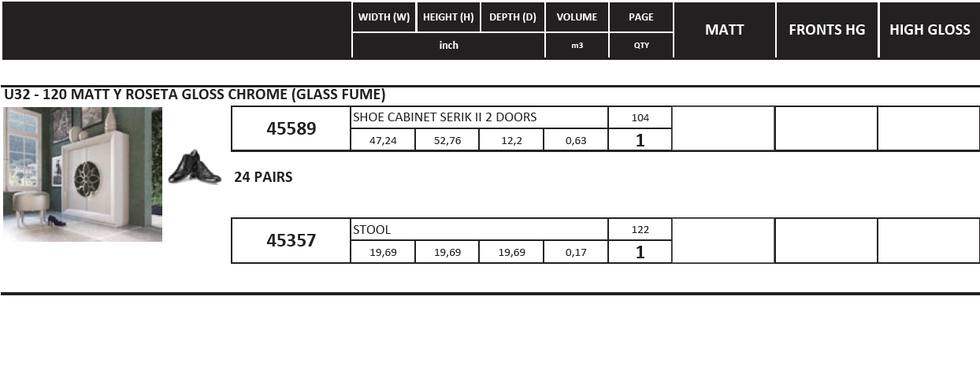Click the DEPTH (D) header cell
This screenshot has width=980, height=378.
pos(512,17)
